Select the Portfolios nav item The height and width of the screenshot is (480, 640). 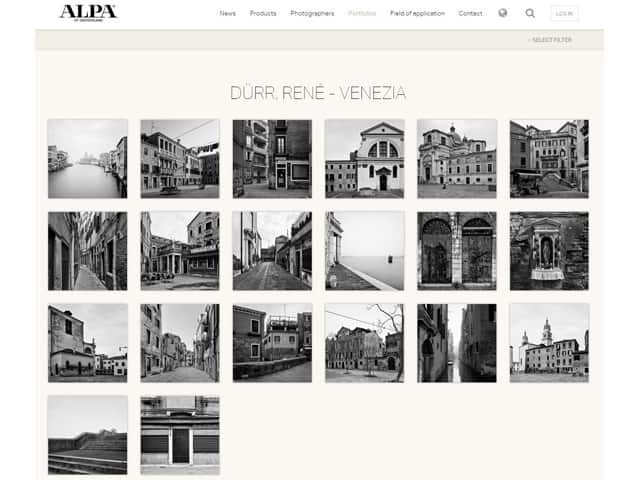pyautogui.click(x=362, y=14)
